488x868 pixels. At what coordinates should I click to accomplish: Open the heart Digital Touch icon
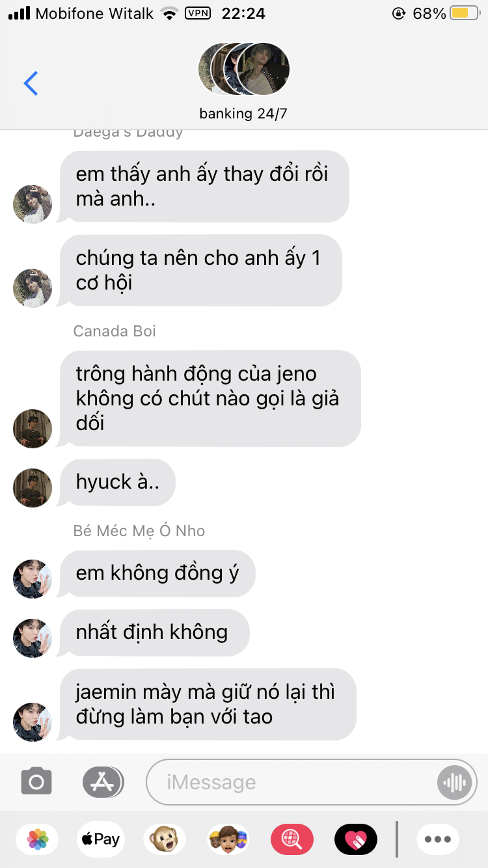click(355, 839)
